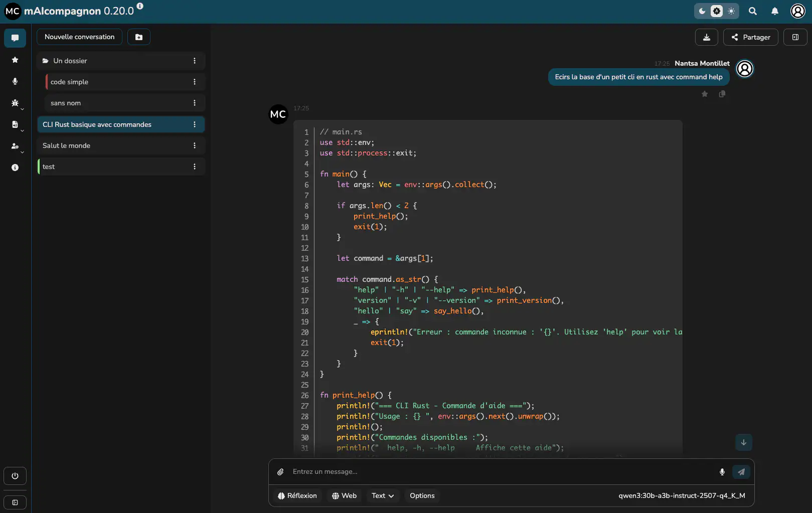Click the microphone icon in left sidebar
This screenshot has width=812, height=513.
tap(15, 81)
